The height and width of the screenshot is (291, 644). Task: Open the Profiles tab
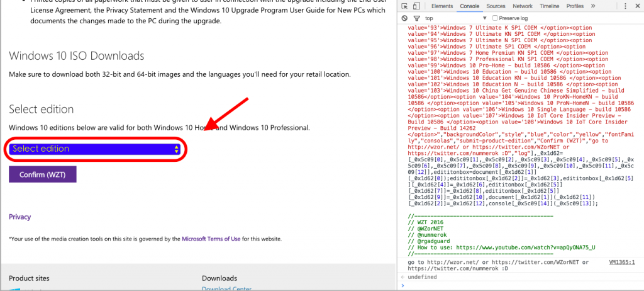pos(575,6)
